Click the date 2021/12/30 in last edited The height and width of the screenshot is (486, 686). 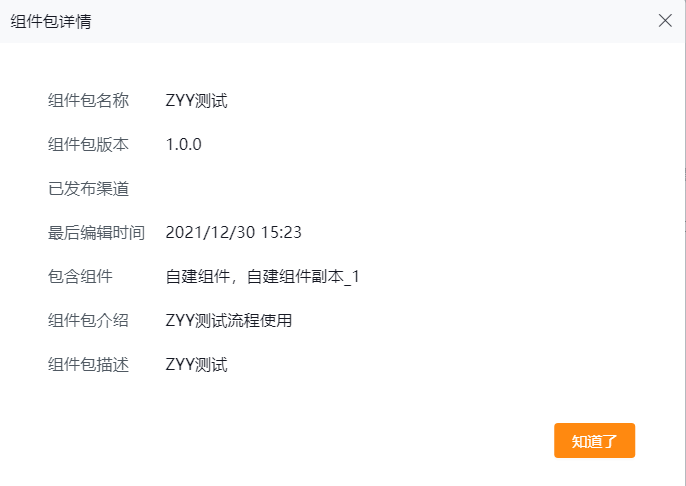211,232
